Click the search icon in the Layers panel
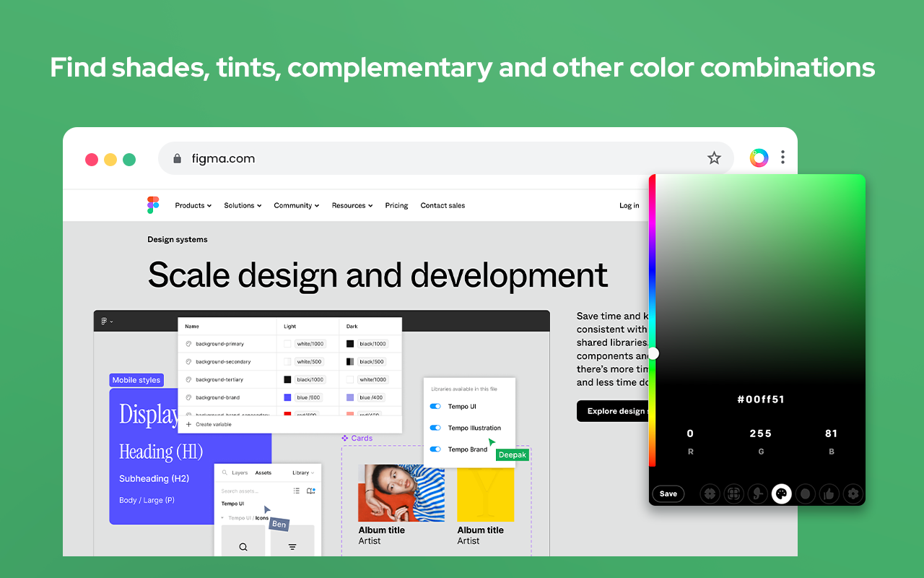 225,473
